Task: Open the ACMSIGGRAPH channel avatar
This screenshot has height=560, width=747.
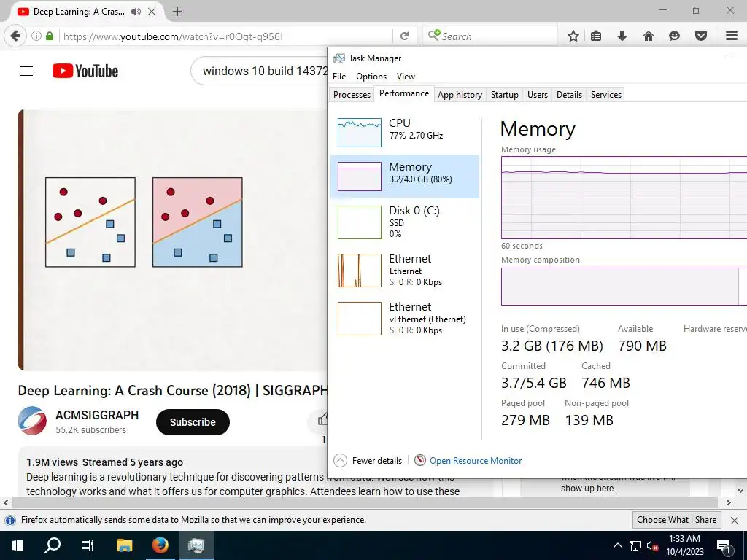Action: coord(32,421)
